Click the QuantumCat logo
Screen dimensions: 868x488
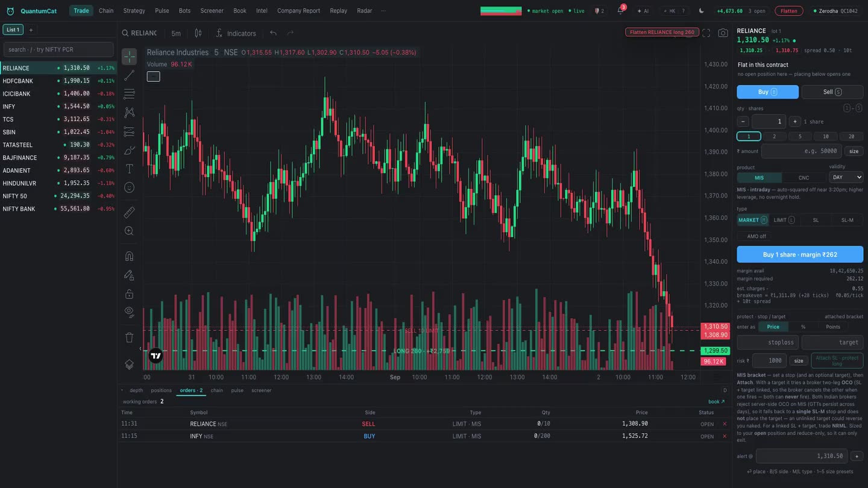pyautogui.click(x=31, y=11)
